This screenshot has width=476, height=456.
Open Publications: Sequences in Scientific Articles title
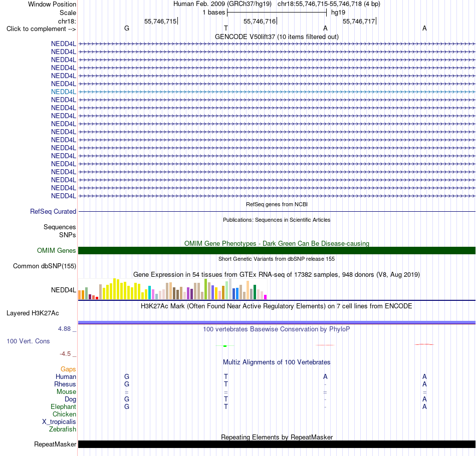tap(277, 220)
